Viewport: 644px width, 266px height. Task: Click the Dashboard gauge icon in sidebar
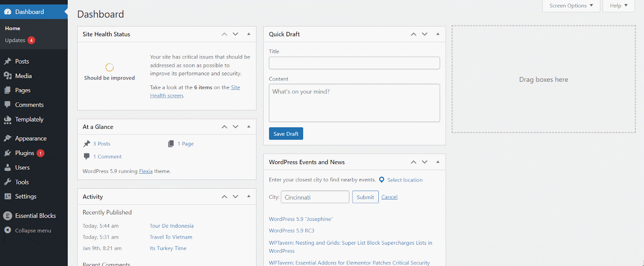click(x=8, y=12)
